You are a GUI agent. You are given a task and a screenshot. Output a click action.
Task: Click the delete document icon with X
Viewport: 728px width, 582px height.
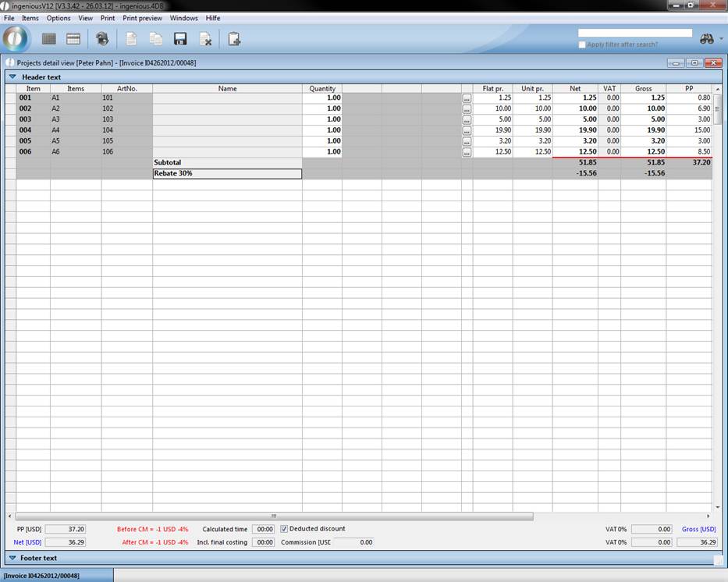click(205, 39)
